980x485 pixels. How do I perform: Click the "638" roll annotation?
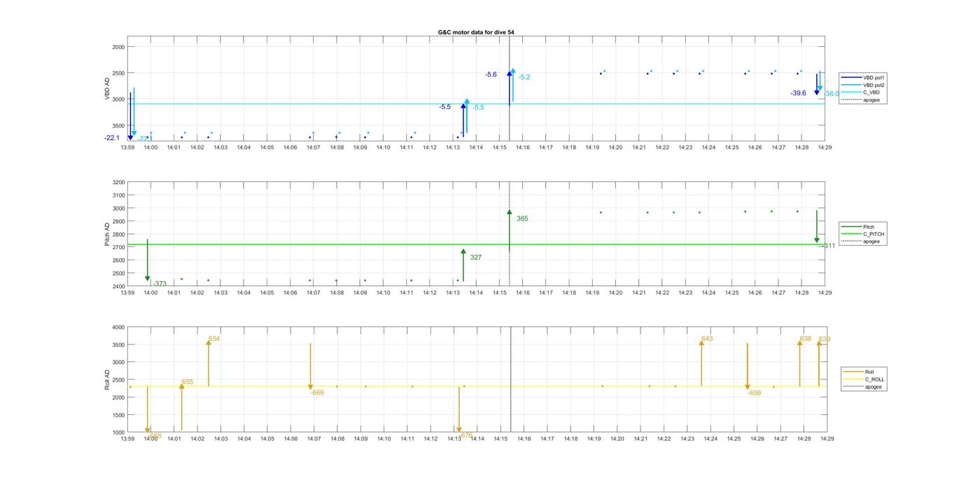[x=806, y=339]
